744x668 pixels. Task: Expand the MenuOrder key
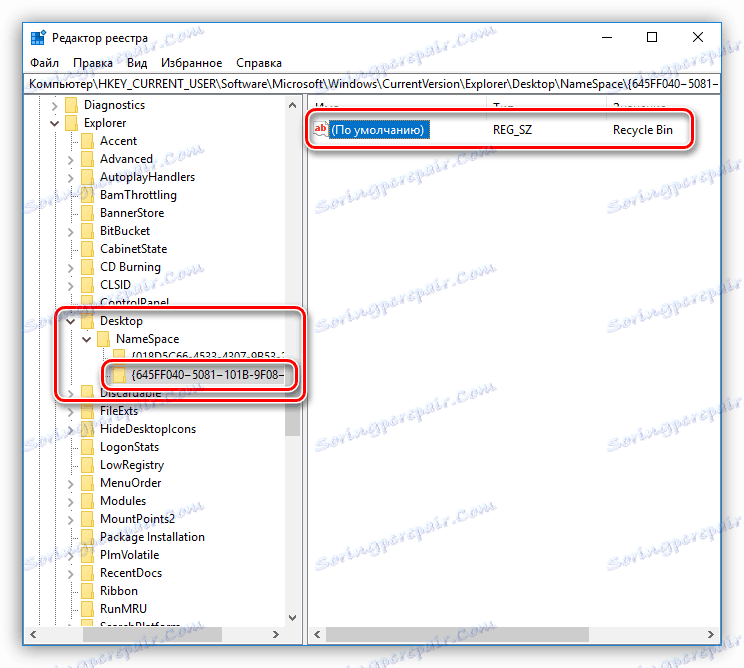71,484
